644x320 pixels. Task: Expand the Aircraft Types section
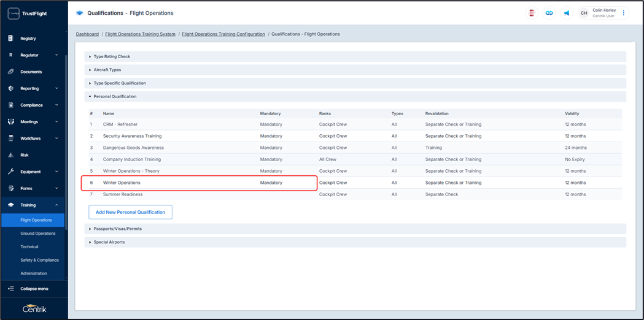point(107,70)
